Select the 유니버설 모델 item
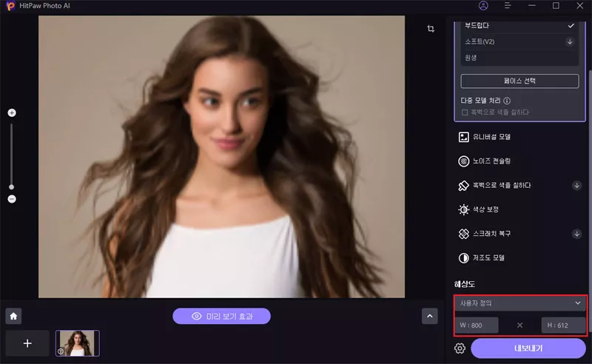 [492, 137]
